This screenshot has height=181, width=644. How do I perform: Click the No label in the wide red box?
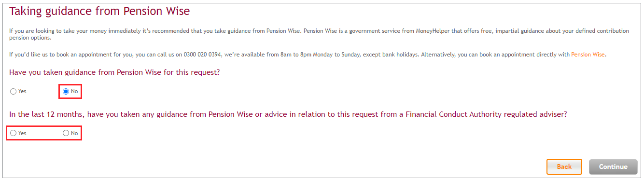tap(74, 133)
